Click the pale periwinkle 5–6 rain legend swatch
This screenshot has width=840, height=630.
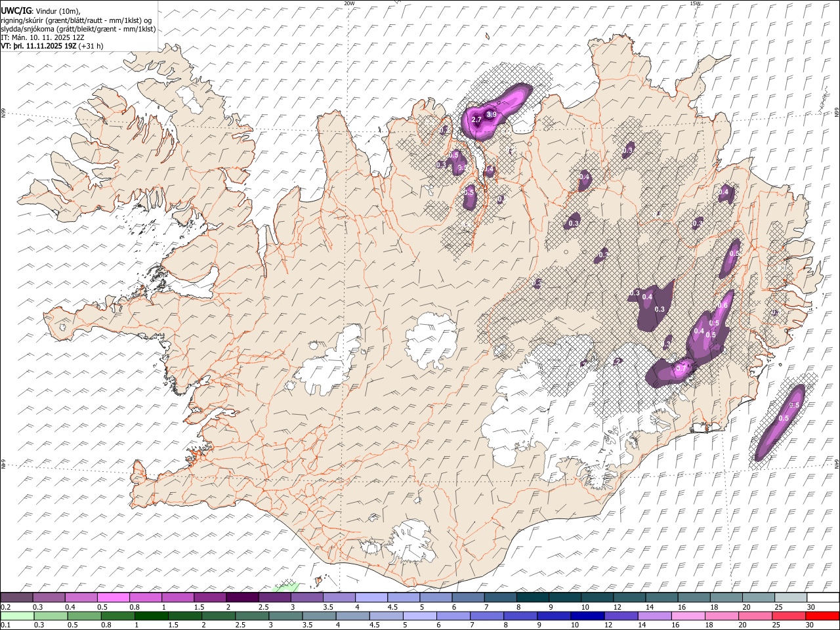(419, 616)
